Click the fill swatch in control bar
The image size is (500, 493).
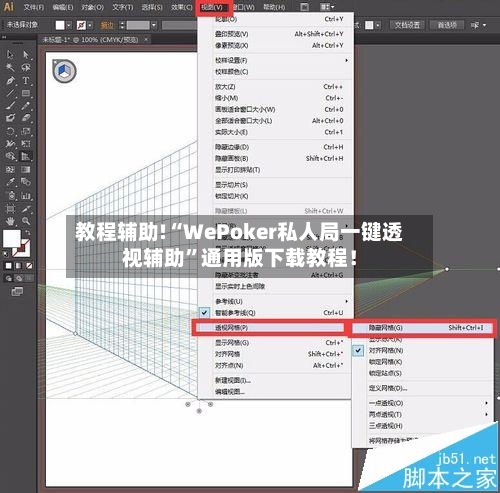(x=60, y=25)
